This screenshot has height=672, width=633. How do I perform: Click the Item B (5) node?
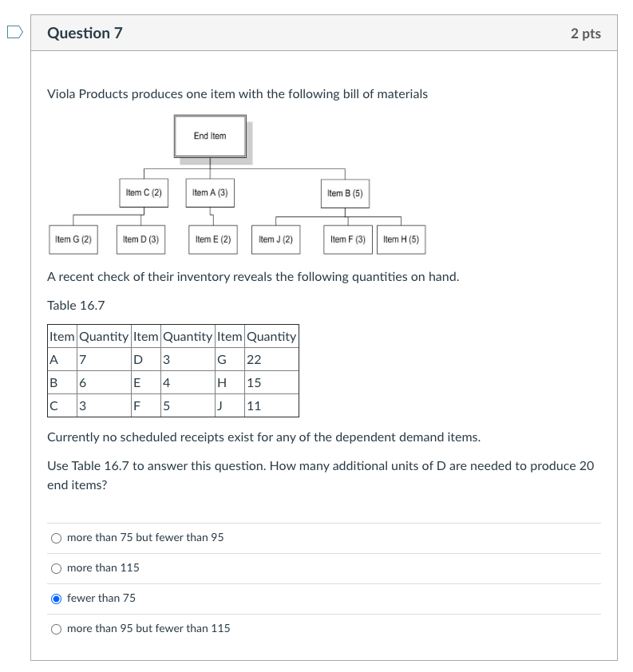pyautogui.click(x=345, y=193)
